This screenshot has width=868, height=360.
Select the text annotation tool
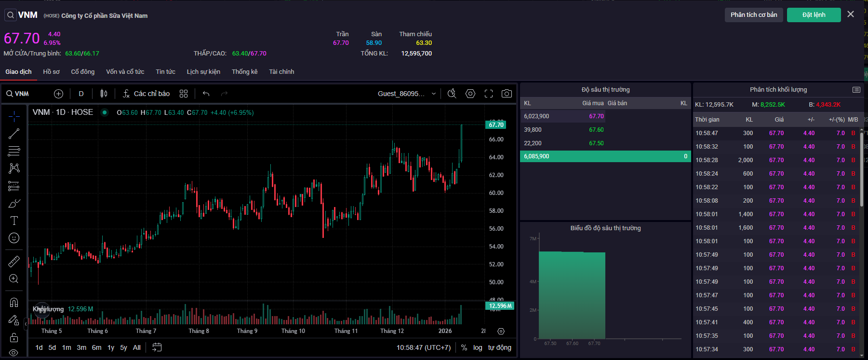[x=14, y=221]
